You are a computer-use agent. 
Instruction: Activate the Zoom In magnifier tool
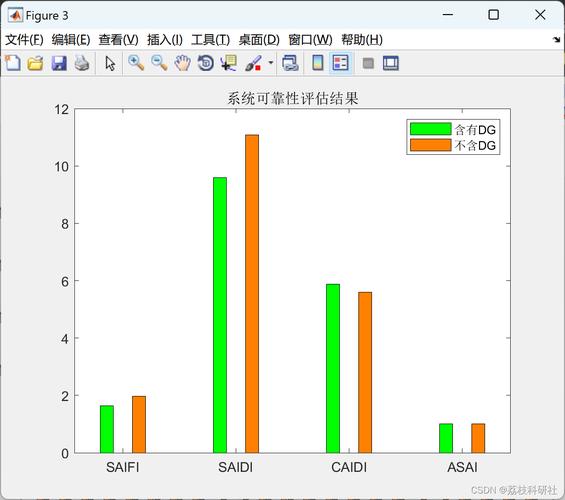pyautogui.click(x=136, y=63)
